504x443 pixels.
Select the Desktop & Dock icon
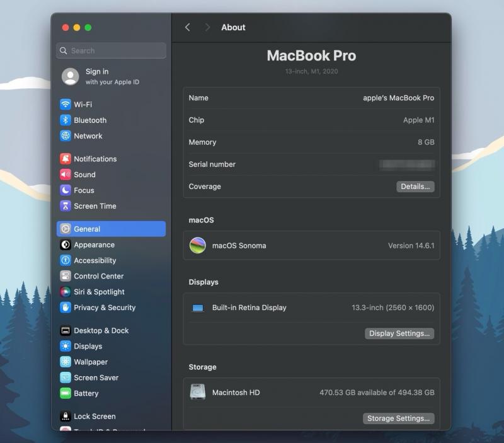point(66,330)
